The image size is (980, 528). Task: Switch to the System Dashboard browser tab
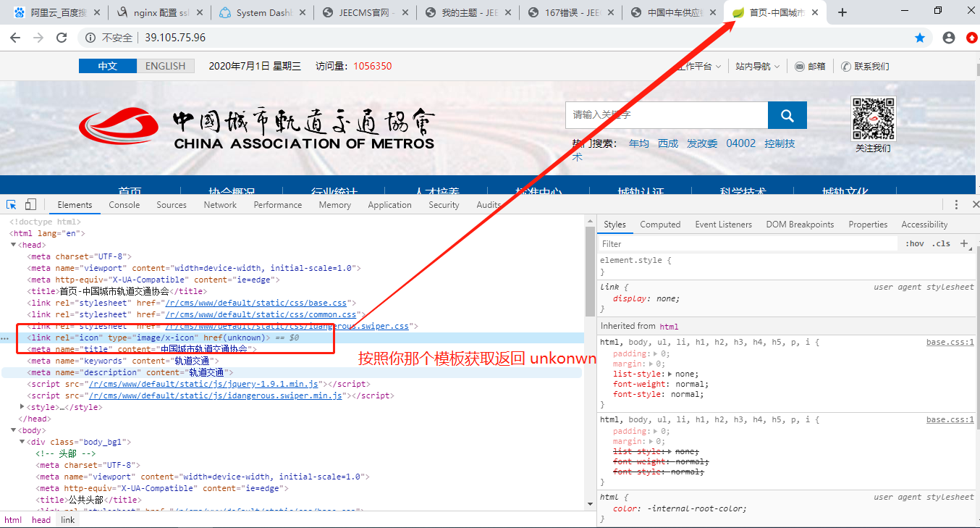263,13
